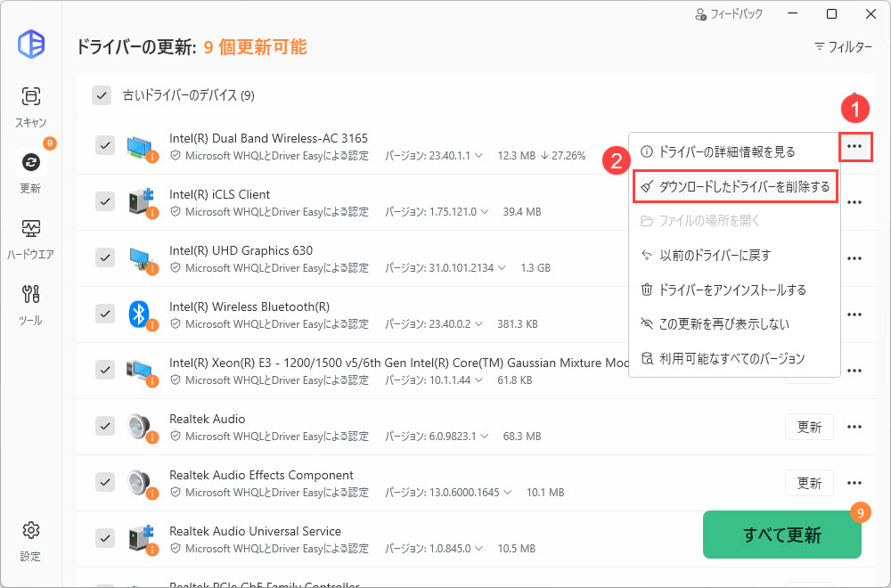
Task: Select ドライバーをアンインストールする menu item
Action: pos(734,290)
